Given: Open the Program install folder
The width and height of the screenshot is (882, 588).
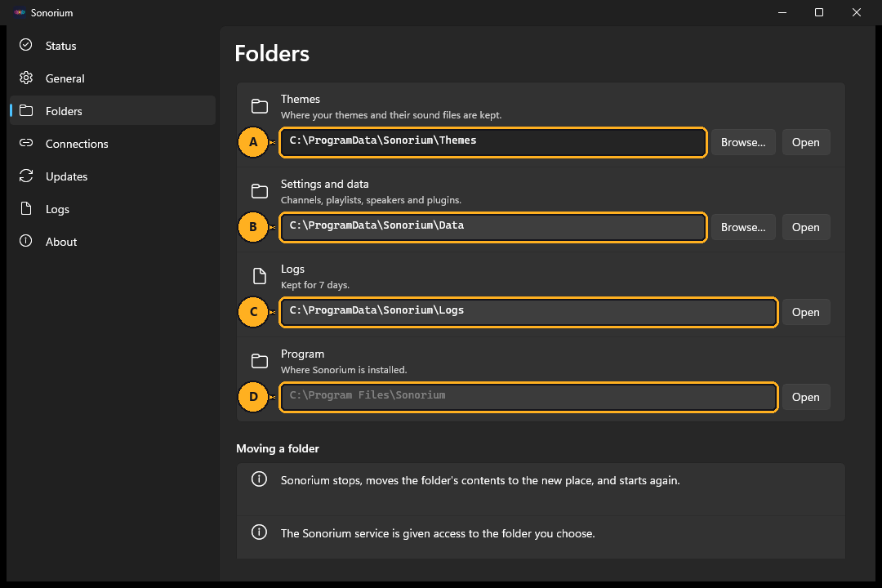Looking at the screenshot, I should pyautogui.click(x=805, y=397).
